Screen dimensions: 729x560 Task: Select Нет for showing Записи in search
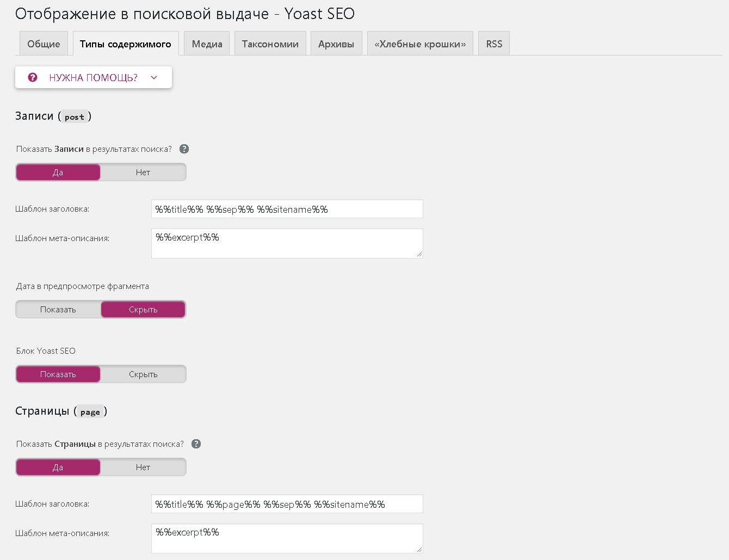click(x=143, y=172)
